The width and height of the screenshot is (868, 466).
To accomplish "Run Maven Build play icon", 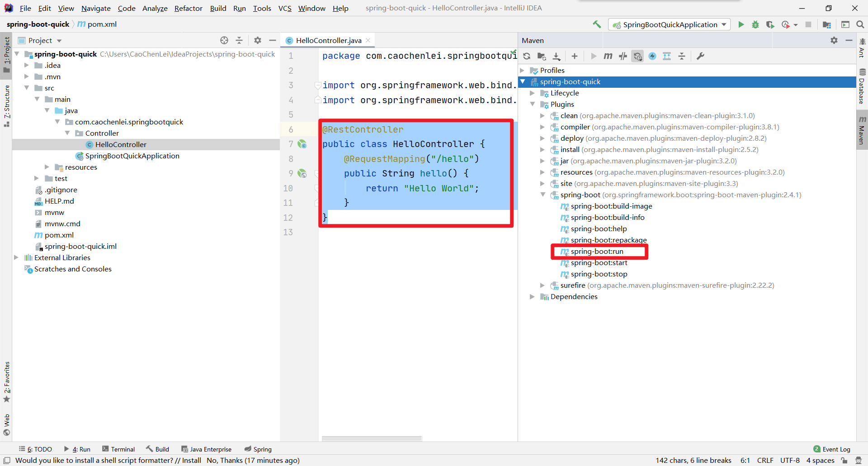I will coord(594,56).
